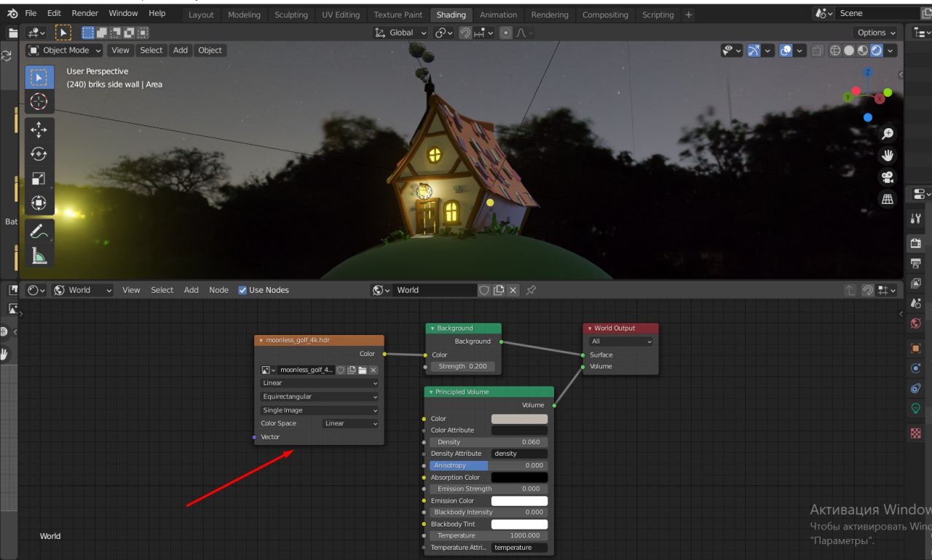Pin the World node tree with pin icon
This screenshot has height=560, width=932.
(531, 290)
